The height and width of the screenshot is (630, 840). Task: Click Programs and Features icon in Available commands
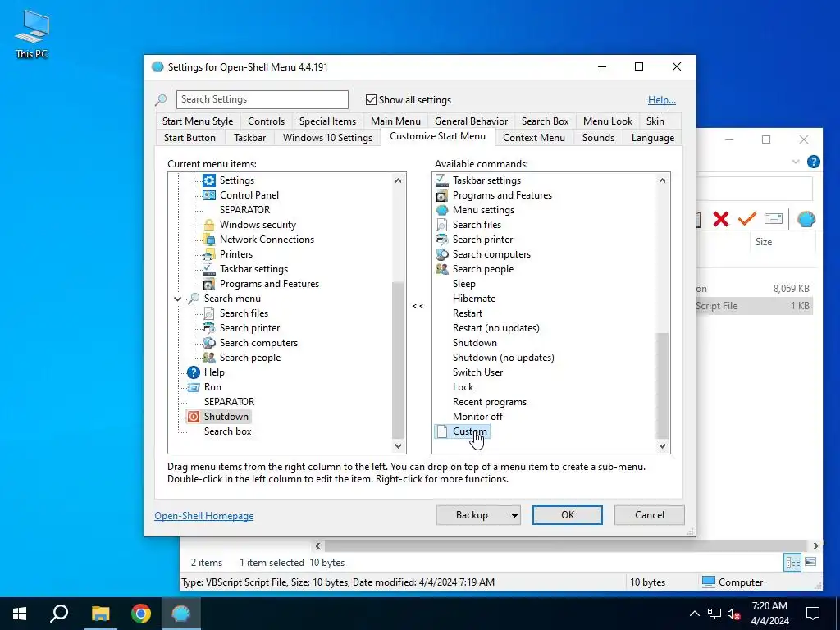point(441,195)
